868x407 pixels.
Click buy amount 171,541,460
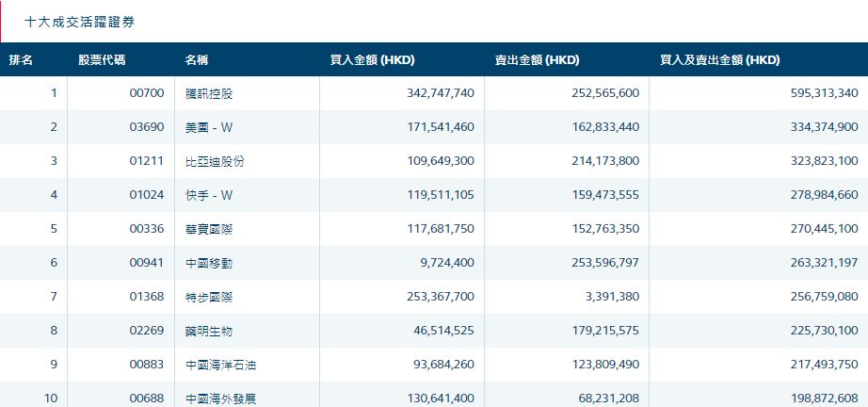[440, 127]
